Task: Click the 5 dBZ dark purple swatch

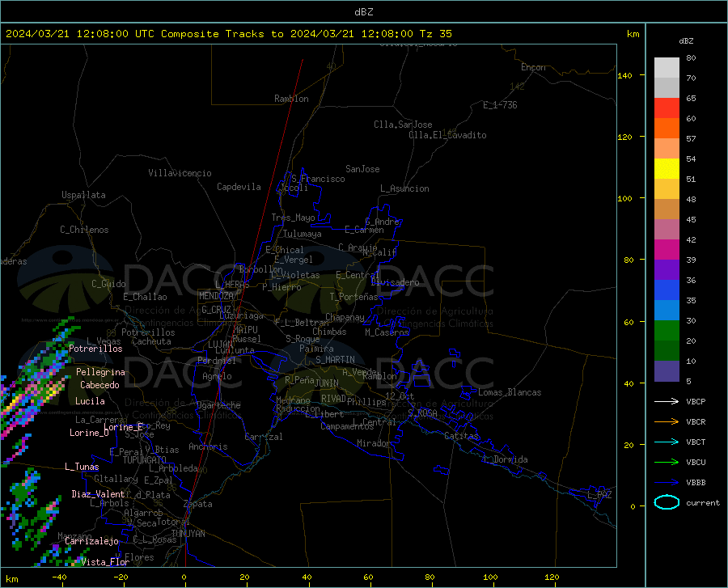Action: coord(667,371)
